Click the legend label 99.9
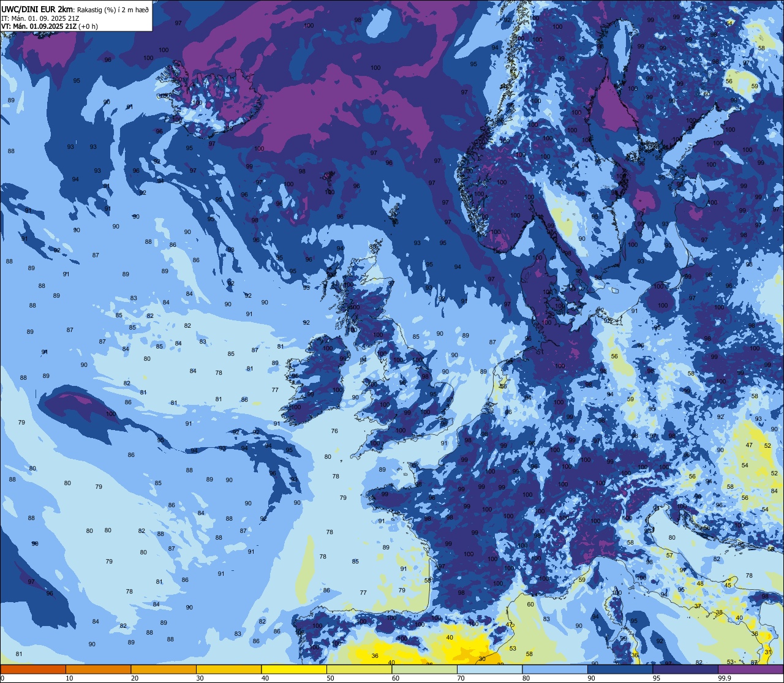 click(725, 678)
